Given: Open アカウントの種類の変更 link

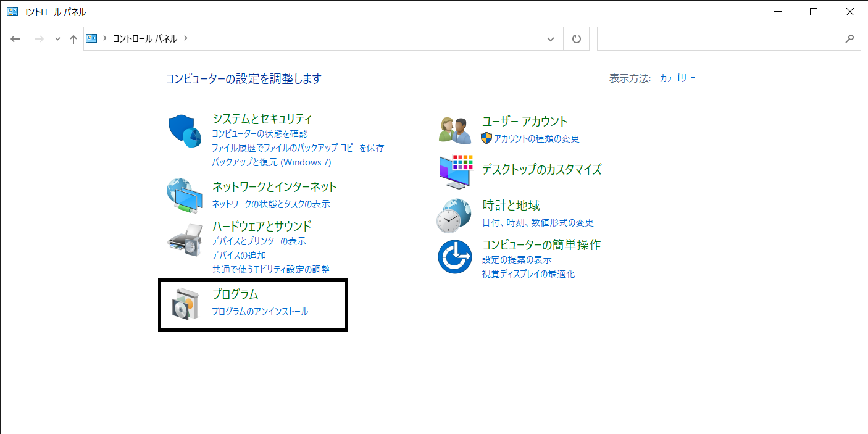Looking at the screenshot, I should pos(536,139).
